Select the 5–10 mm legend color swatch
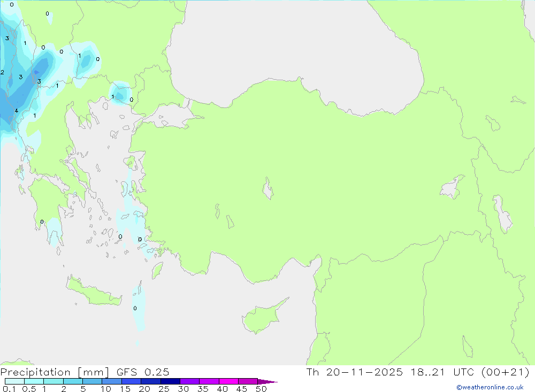 pyautogui.click(x=93, y=381)
